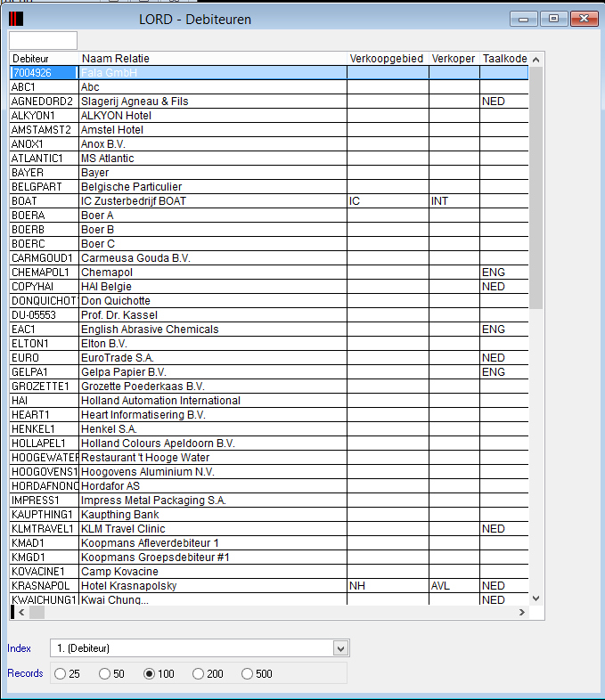Image resolution: width=605 pixels, height=700 pixels.
Task: Select the Henkel S.A. row
Action: pos(269,429)
